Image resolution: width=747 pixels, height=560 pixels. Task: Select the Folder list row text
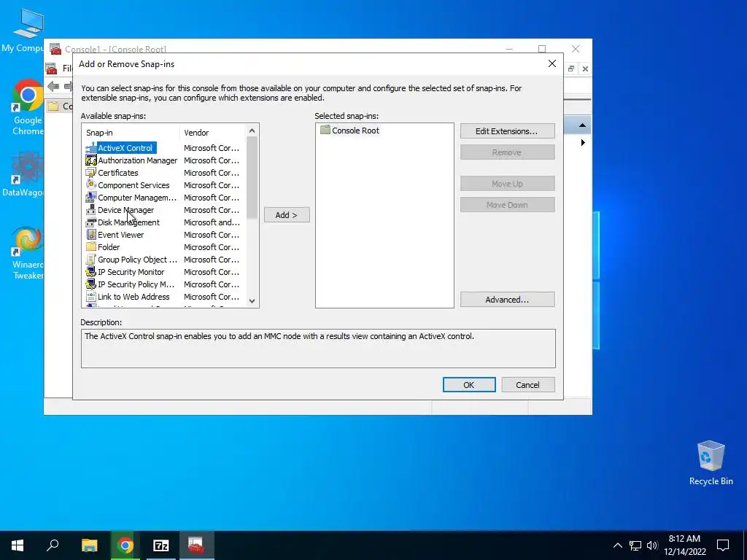point(109,247)
